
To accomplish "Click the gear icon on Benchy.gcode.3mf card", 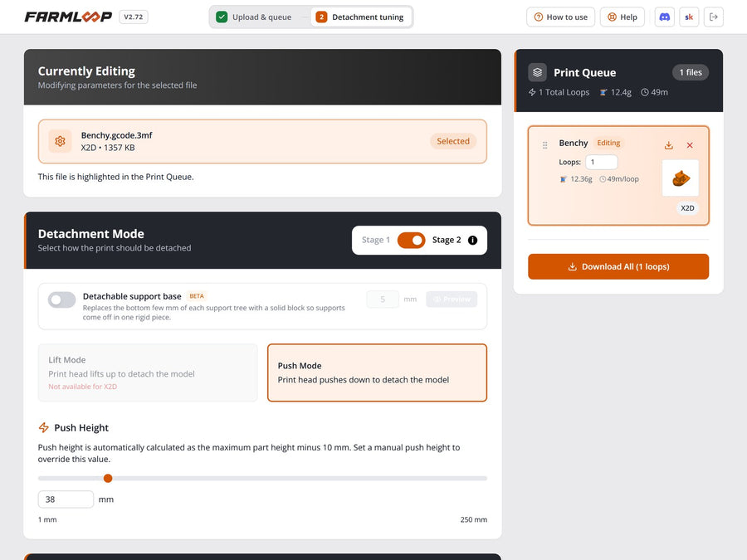I will pos(60,141).
